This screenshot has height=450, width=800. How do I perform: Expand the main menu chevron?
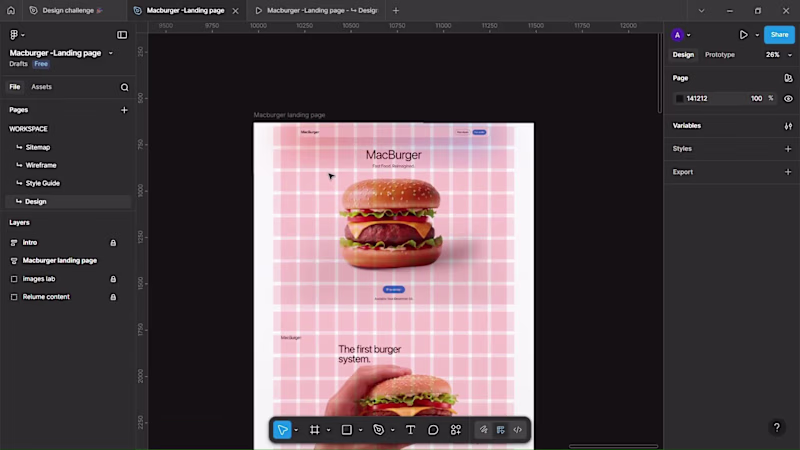pos(23,35)
